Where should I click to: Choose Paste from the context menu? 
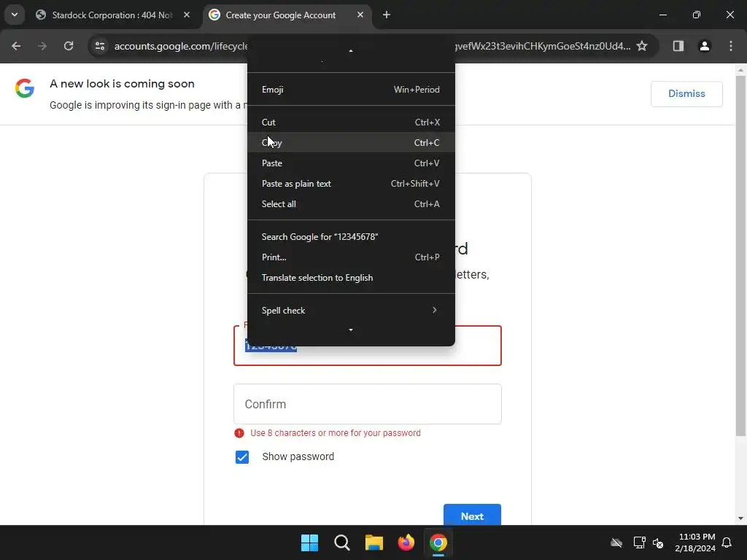pos(351,163)
